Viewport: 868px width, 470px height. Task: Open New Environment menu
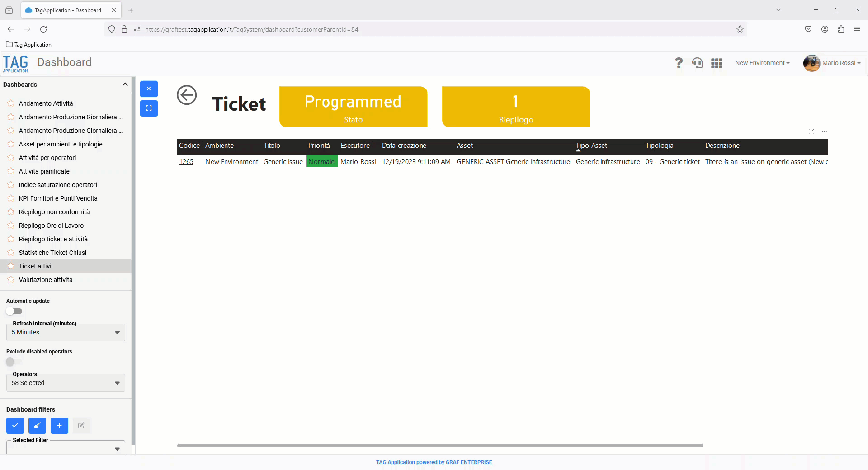762,63
